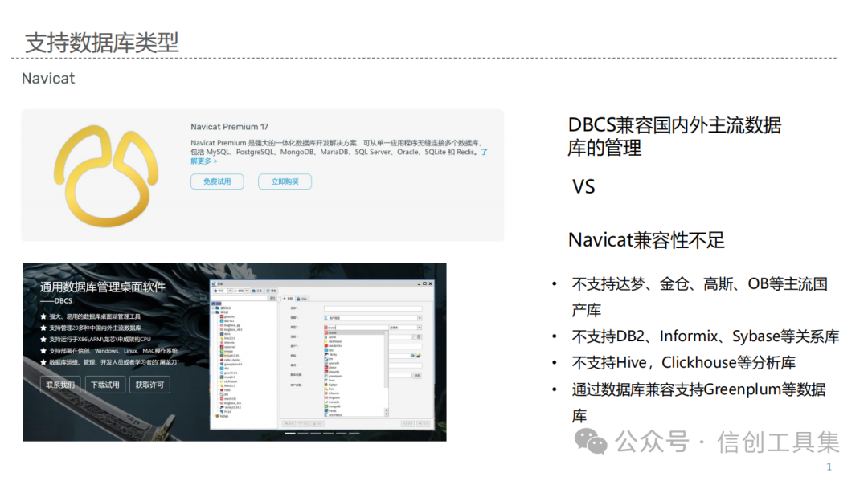This screenshot has width=868, height=477.
Task: Click the 帮助 help toolbar button
Action: coord(272,291)
